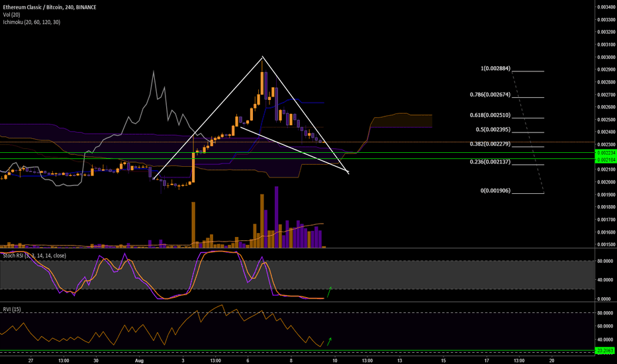Select the 0.382(0.002279) retracement label
Screen dimensions: 617x364
point(490,144)
